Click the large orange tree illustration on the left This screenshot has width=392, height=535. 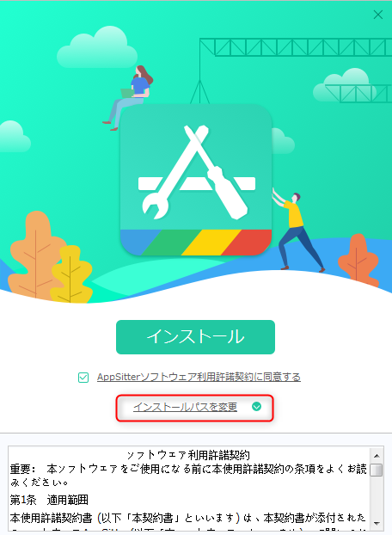(34, 255)
